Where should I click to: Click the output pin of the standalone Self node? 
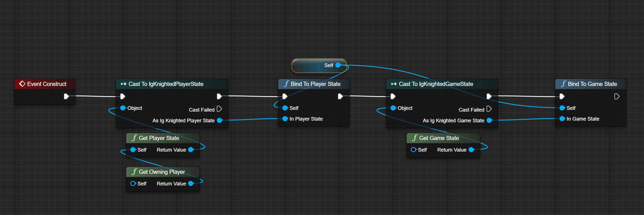tap(338, 65)
